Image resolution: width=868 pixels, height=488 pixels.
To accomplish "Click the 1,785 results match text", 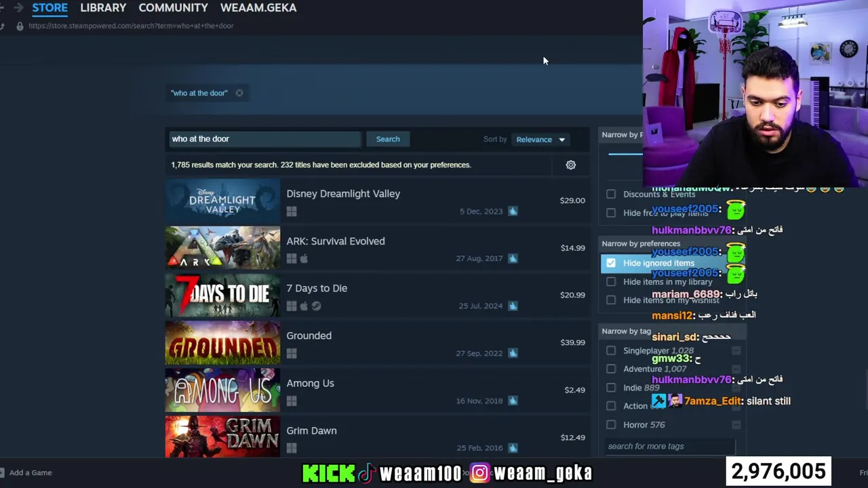I will 224,165.
